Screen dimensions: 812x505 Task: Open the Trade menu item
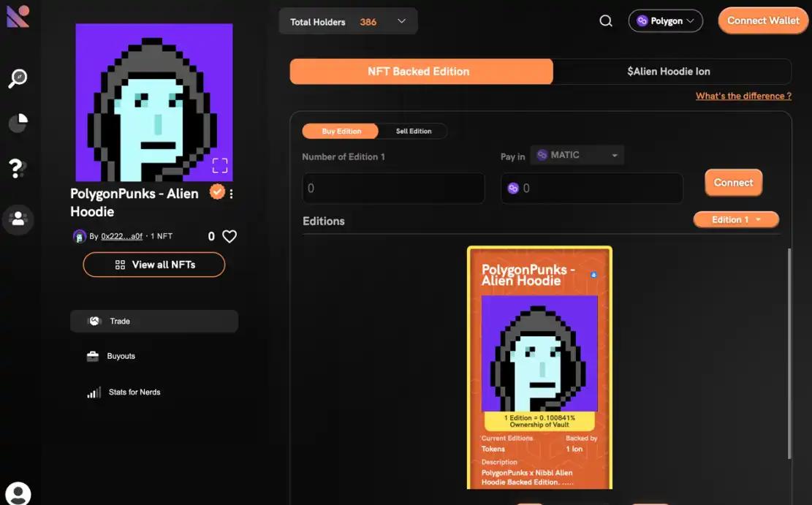(x=154, y=321)
